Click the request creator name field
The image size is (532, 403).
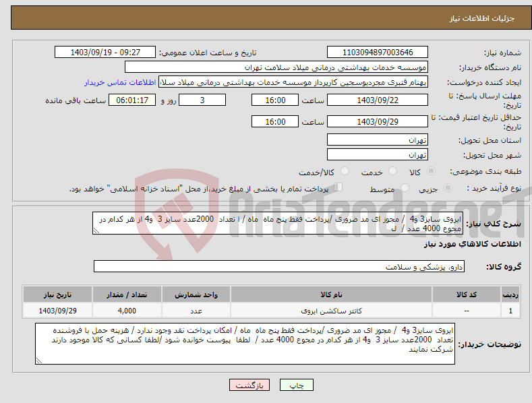[x=293, y=82]
